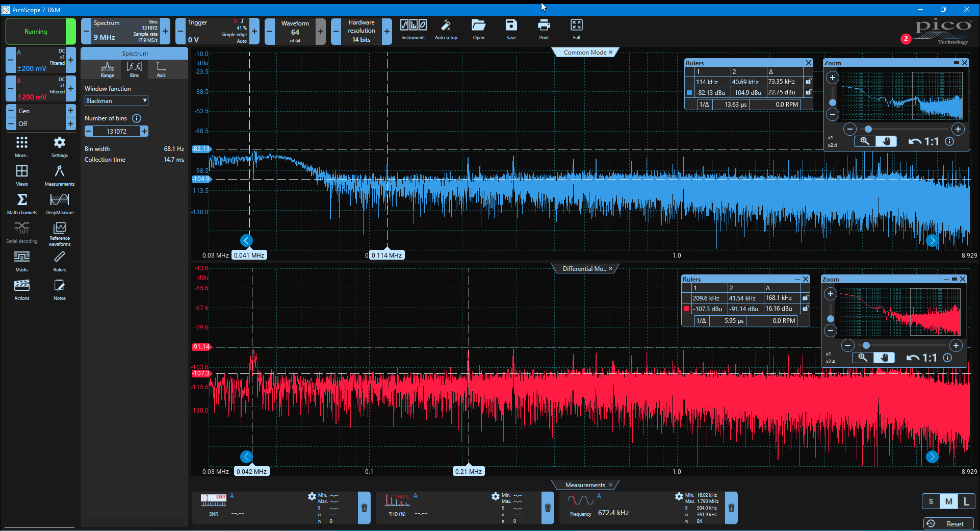Select the Masks tool
Screen dimensions: 980x531
[22, 261]
